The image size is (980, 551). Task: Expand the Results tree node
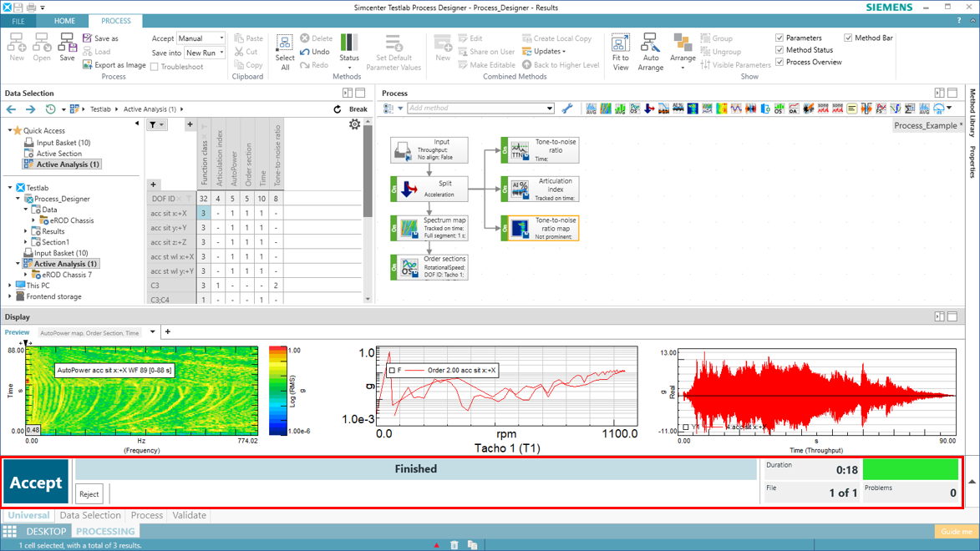click(27, 231)
